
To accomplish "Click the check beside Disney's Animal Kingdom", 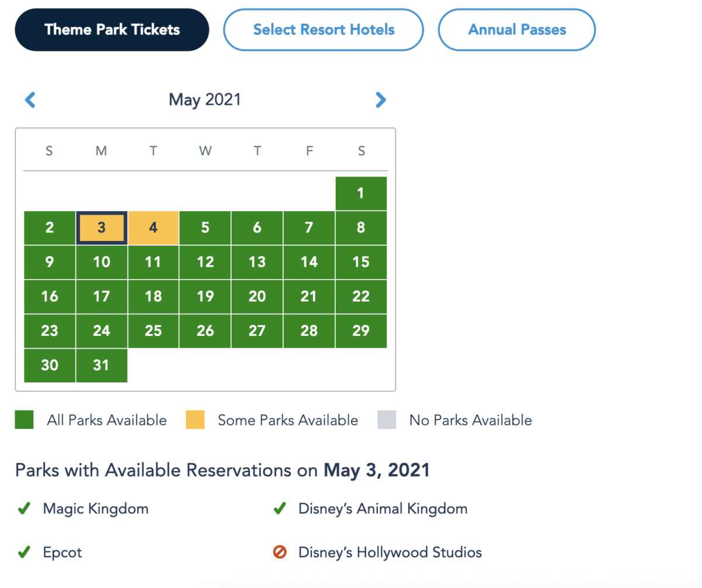I will point(279,509).
